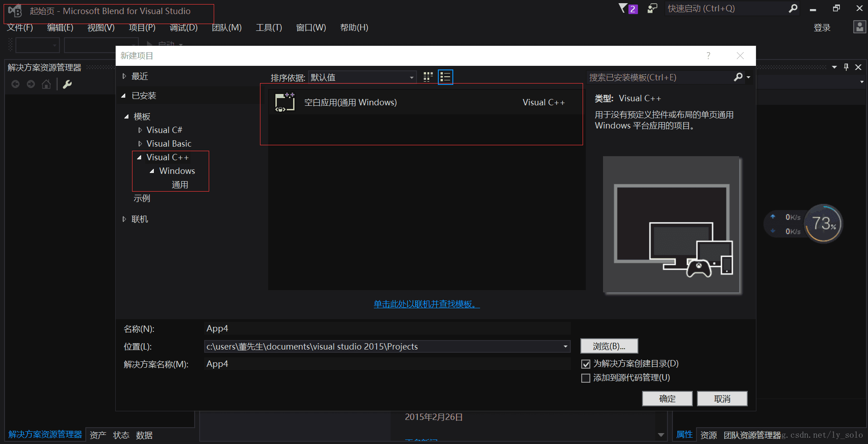The width and height of the screenshot is (868, 444).
Task: Toggle Create directory for solution checkbox
Action: click(x=586, y=364)
